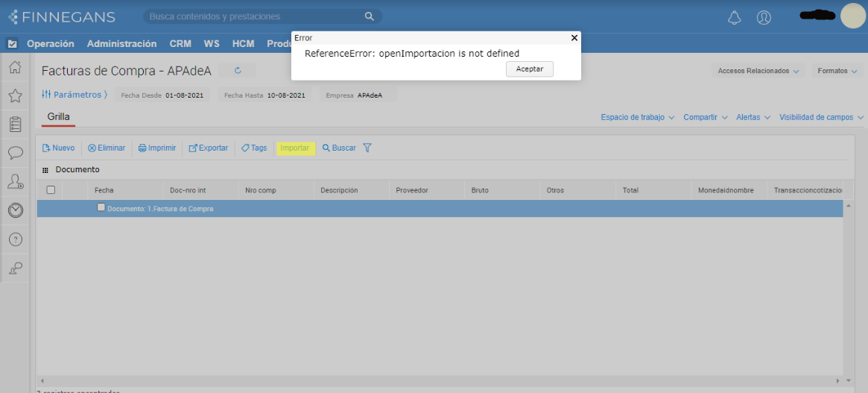The image size is (868, 393).
Task: Click the clock icon in sidebar
Action: click(15, 210)
